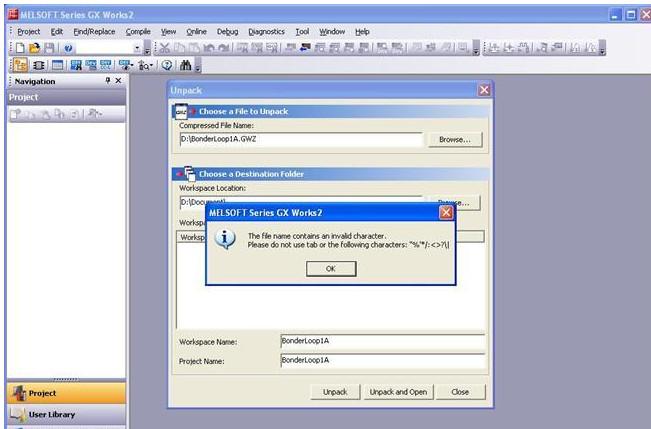Click the New project icon in toolbar
651x429 pixels.
(x=20, y=48)
